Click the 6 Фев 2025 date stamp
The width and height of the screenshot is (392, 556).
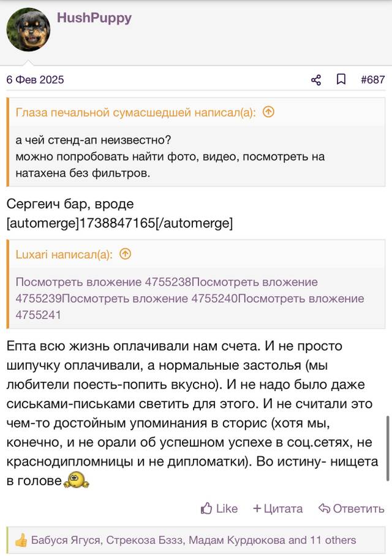click(35, 80)
